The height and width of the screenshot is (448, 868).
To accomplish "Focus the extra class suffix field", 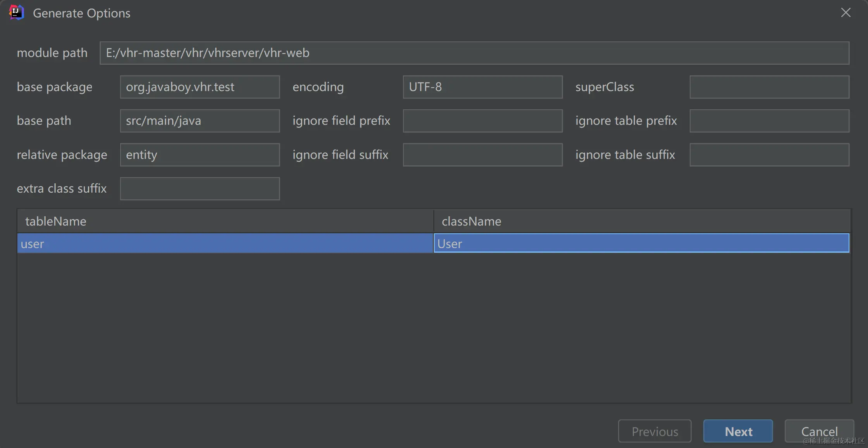I will click(200, 189).
